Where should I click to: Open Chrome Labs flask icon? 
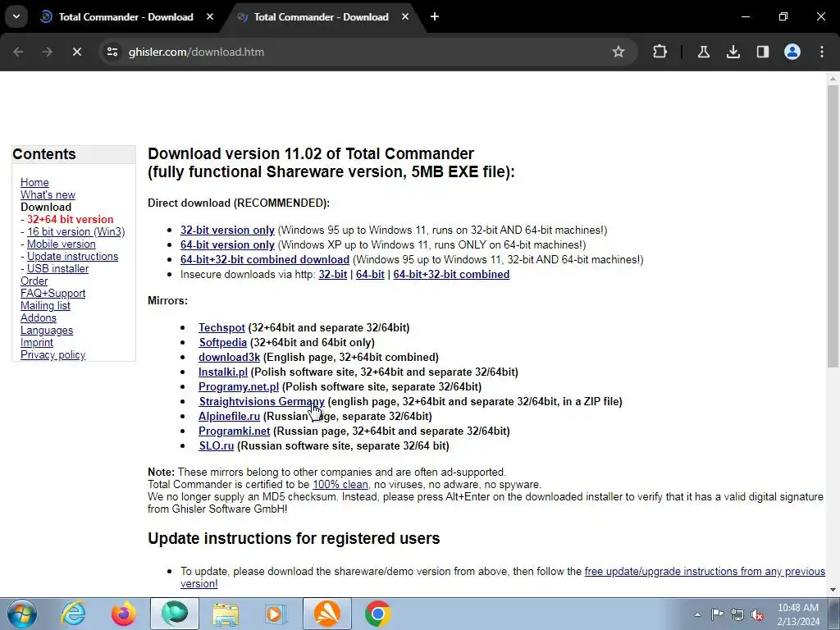point(704,52)
